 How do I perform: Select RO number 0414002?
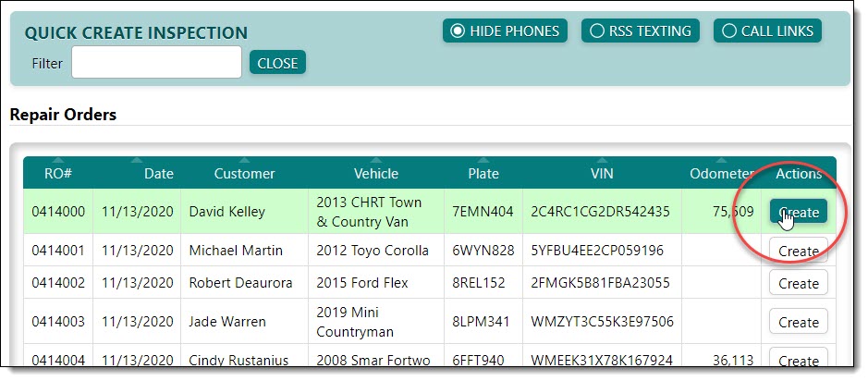(x=58, y=283)
